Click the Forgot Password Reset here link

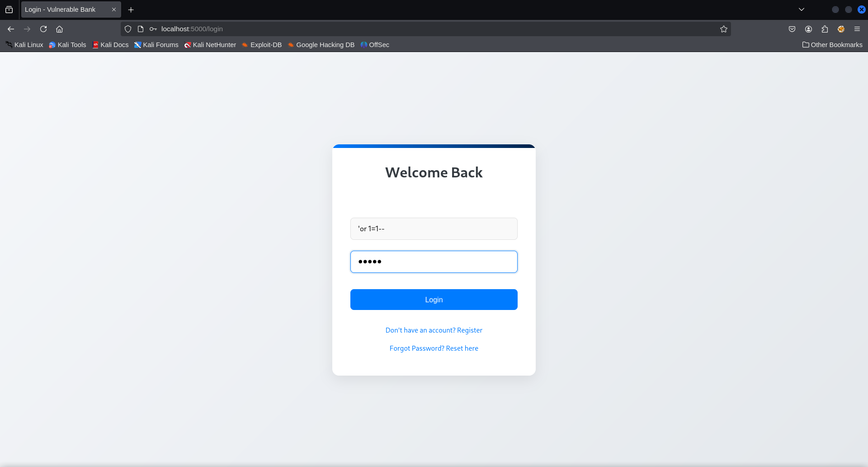434,348
